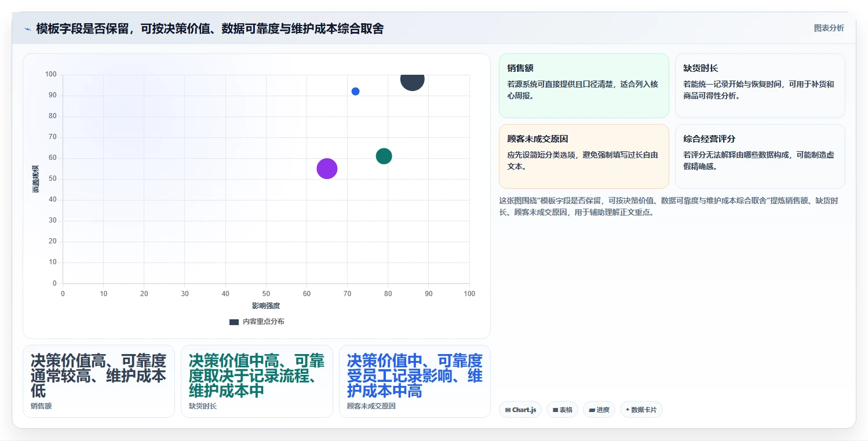Click the lightning icon beside the title

click(28, 29)
